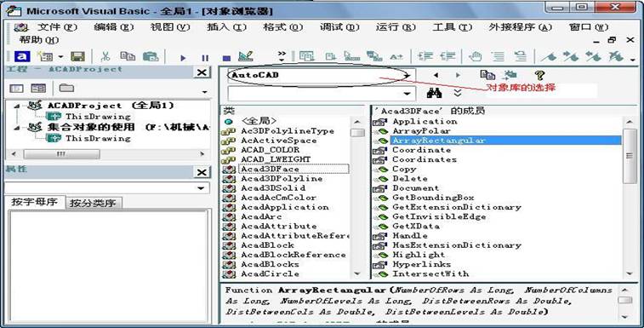Open the 调试(D) menu

339,27
